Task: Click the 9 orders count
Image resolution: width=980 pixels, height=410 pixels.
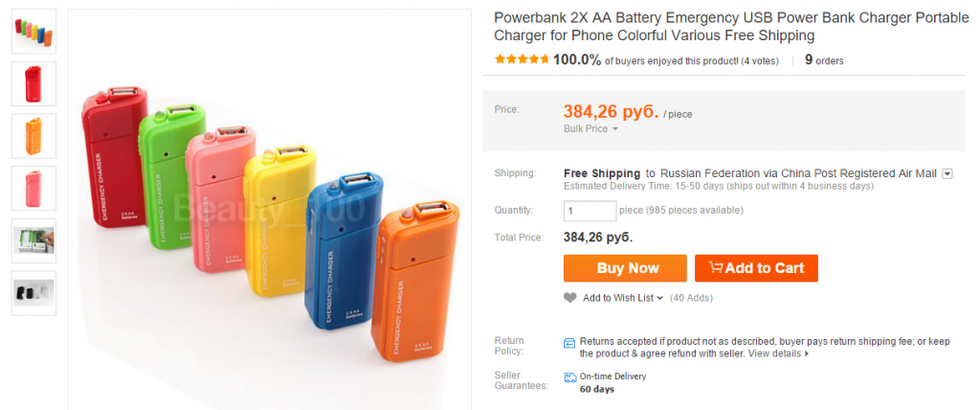Action: [x=824, y=60]
